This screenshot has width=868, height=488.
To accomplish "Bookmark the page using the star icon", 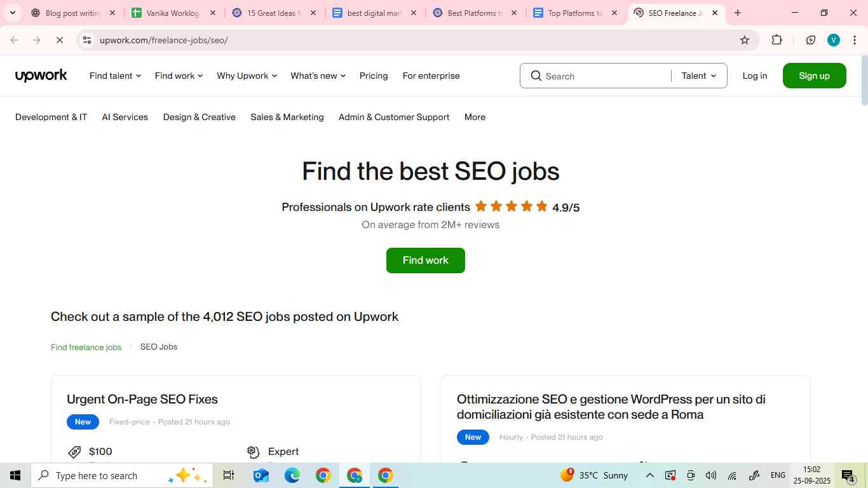I will (x=744, y=39).
